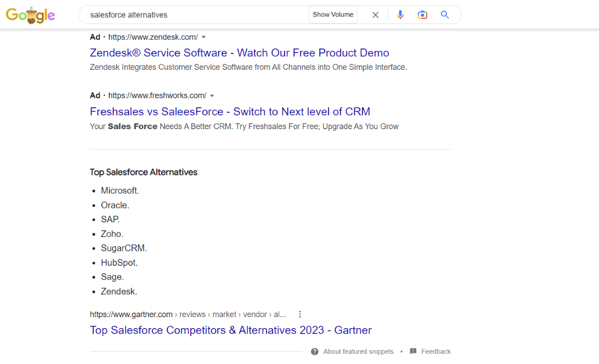Click 'HubSpot.' in the list

pyautogui.click(x=119, y=263)
